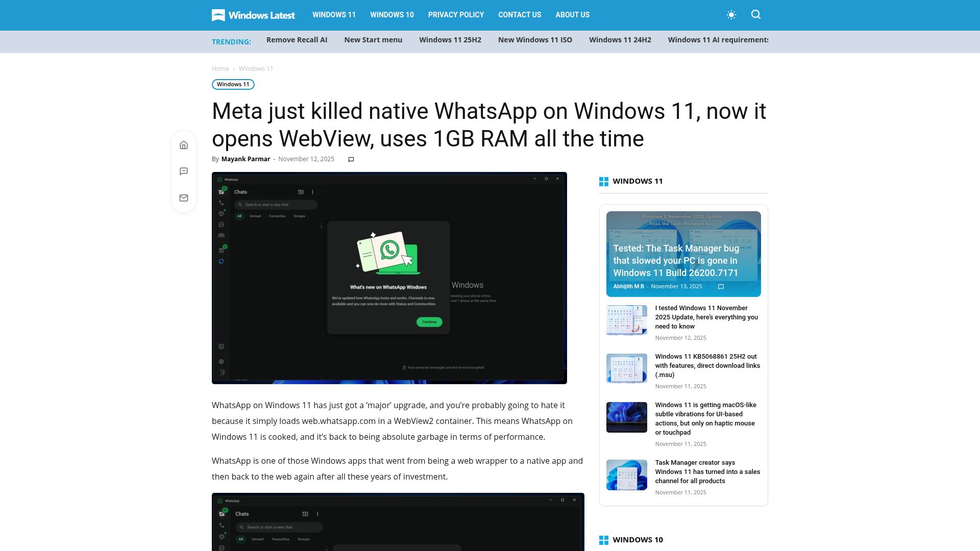Click the TRENDING label
This screenshot has width=980, height=551.
point(231,42)
